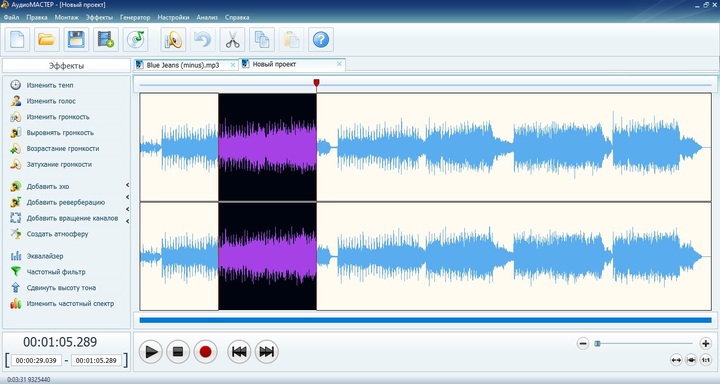Copy the selection with the two-pages icon
720x384 pixels.
coord(262,40)
